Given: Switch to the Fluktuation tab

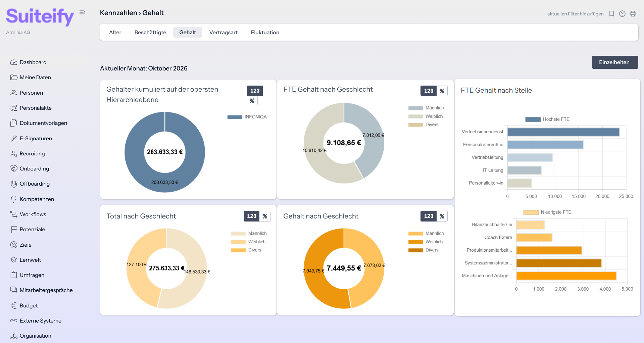Looking at the screenshot, I should pos(265,33).
